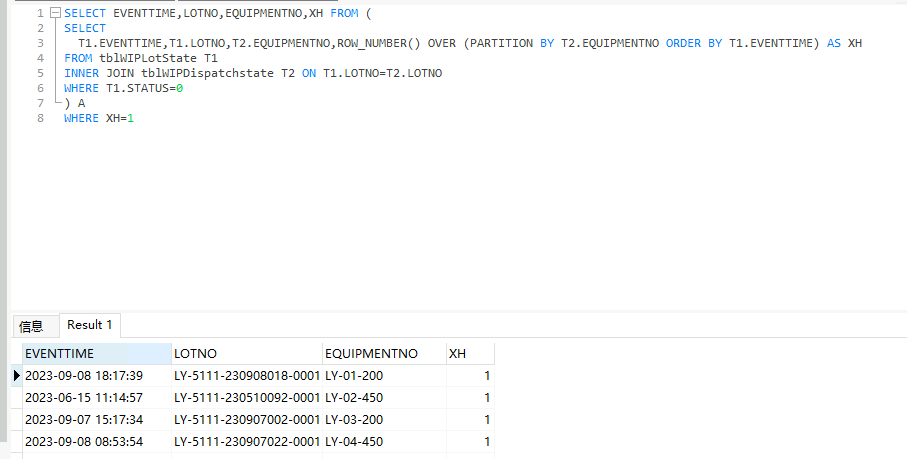Viewport: 907px width, 459px height.
Task: Place cursor on INNER JOIN keyword
Action: tap(99, 73)
